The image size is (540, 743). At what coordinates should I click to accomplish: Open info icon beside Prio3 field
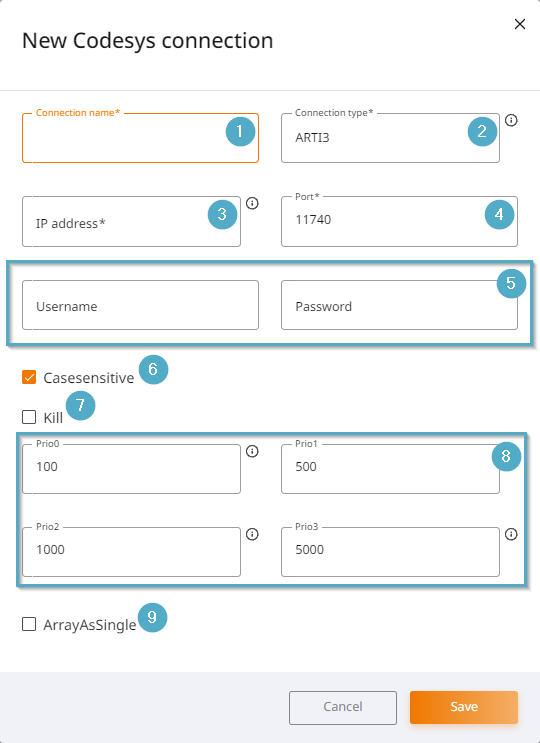(511, 535)
